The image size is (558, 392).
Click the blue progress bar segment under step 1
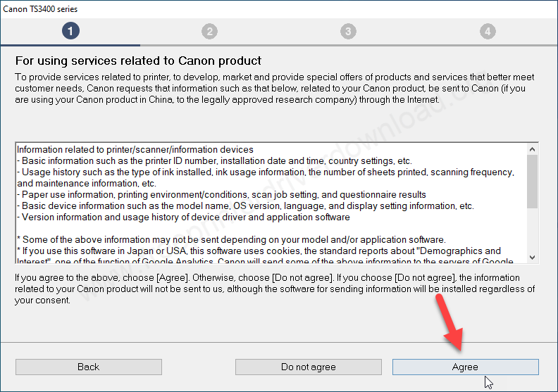pos(70,46)
